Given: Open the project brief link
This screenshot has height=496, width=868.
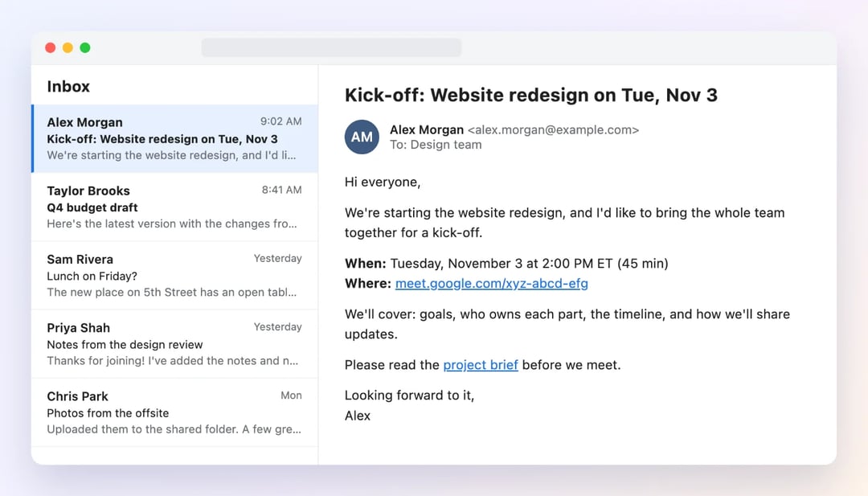Looking at the screenshot, I should (481, 365).
